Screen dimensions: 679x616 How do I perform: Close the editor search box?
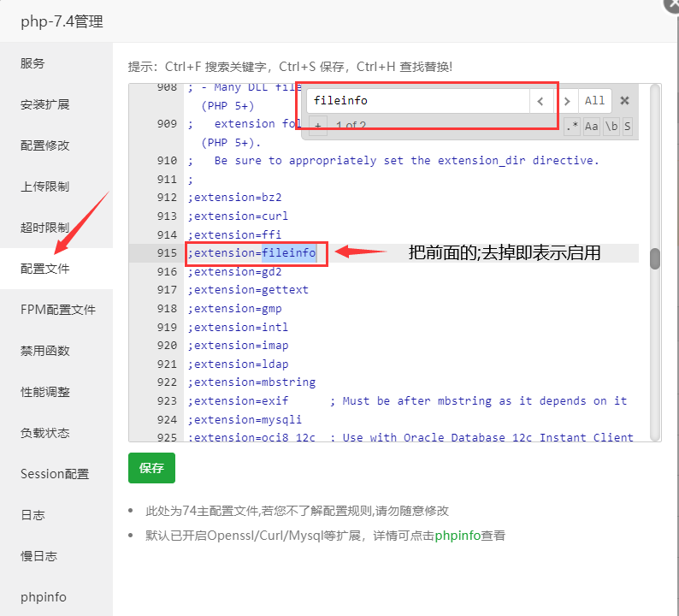[624, 101]
